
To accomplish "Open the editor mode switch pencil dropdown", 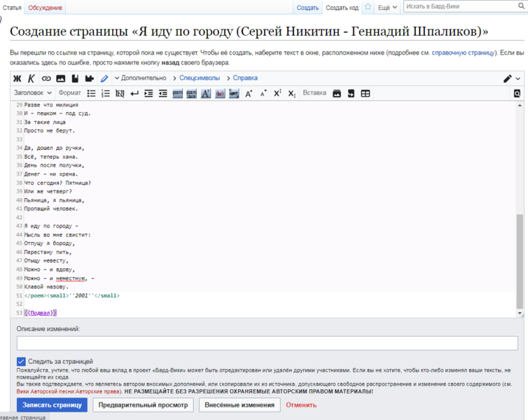I will tap(512, 78).
